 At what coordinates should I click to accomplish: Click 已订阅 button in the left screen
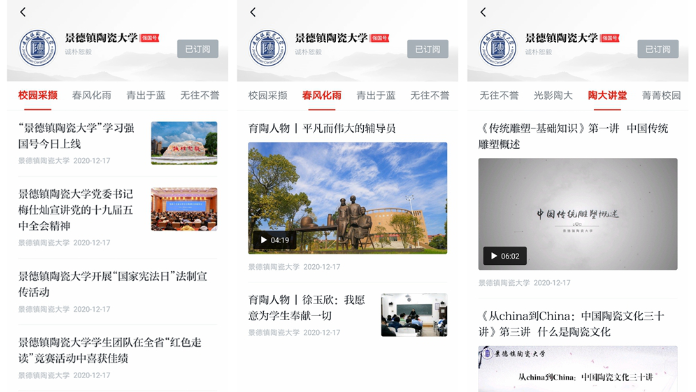pyautogui.click(x=198, y=49)
